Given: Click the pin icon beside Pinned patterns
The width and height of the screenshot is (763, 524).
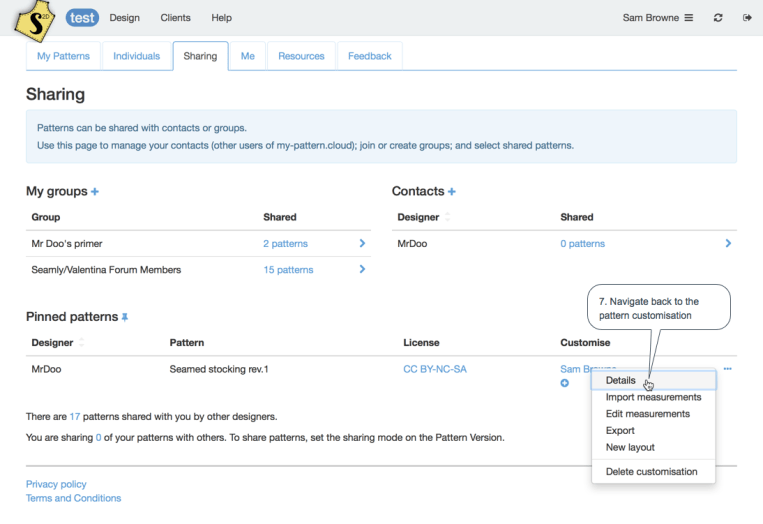Looking at the screenshot, I should (125, 317).
